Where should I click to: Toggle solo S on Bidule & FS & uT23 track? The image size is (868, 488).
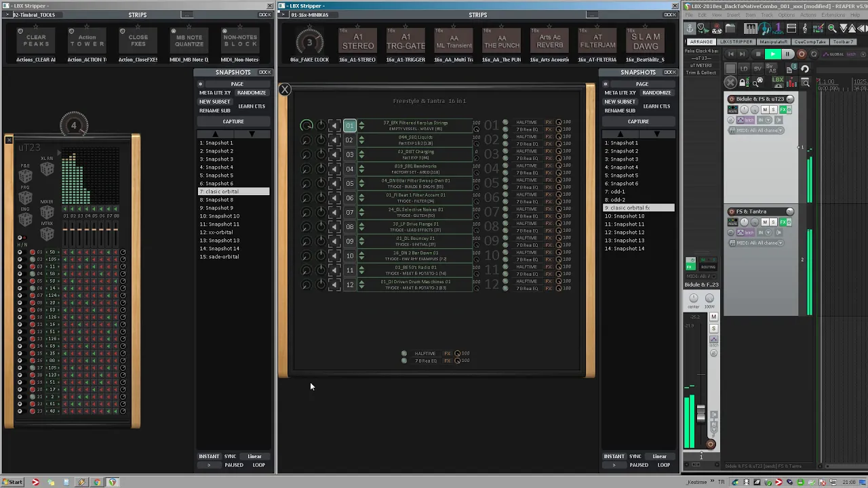(x=773, y=109)
